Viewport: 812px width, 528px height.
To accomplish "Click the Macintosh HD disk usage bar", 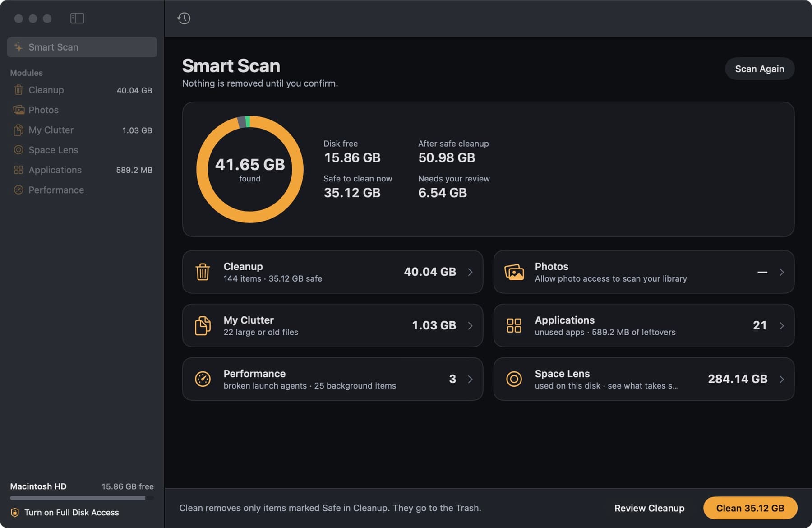I will (82, 498).
